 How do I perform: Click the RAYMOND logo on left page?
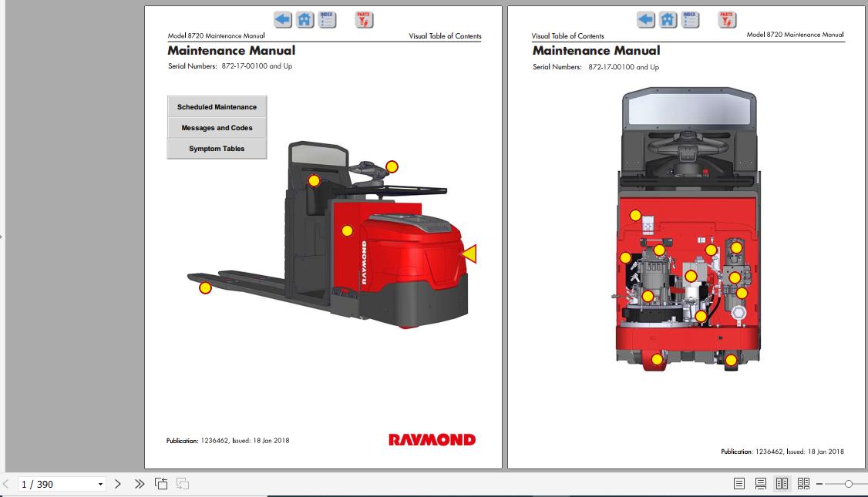(x=432, y=440)
